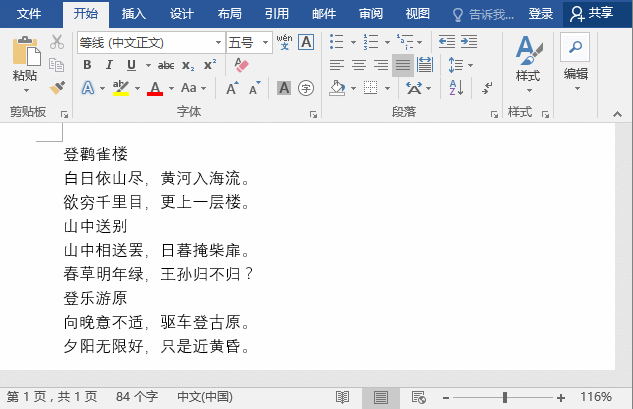This screenshot has width=633, height=409.
Task: Click the Decrease Indent icon
Action: 447,42
